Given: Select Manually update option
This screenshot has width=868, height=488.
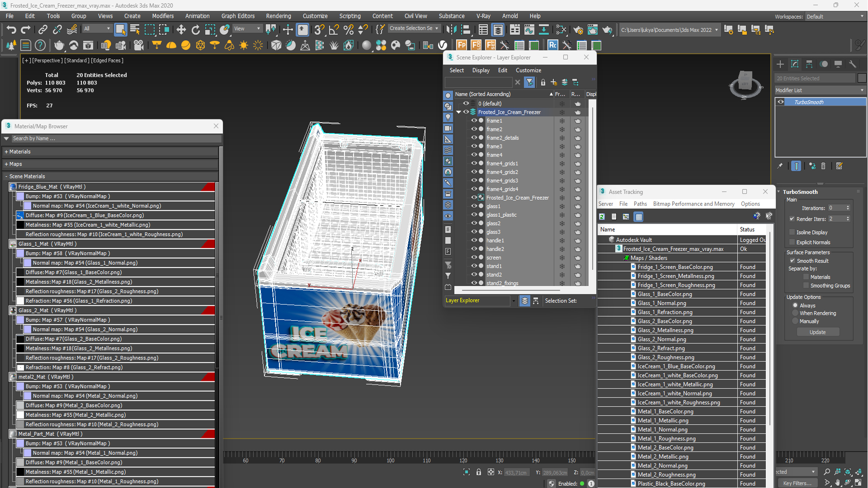Looking at the screenshot, I should pyautogui.click(x=795, y=321).
